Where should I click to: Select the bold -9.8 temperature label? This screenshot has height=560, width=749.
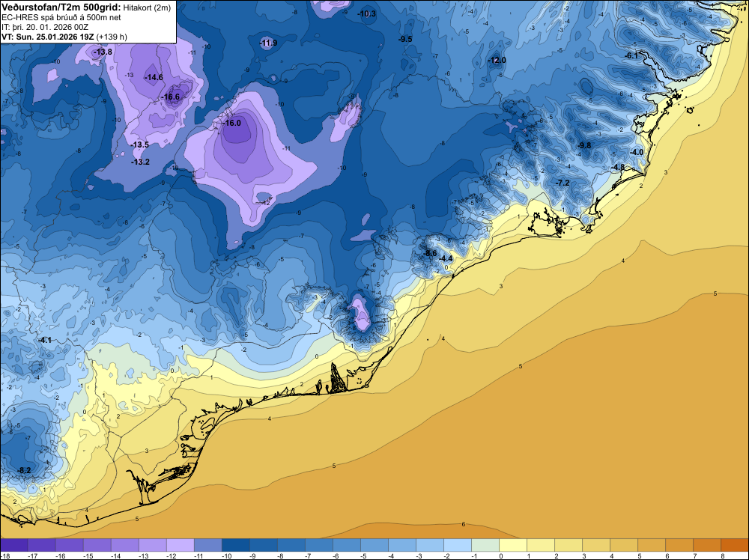(x=584, y=145)
